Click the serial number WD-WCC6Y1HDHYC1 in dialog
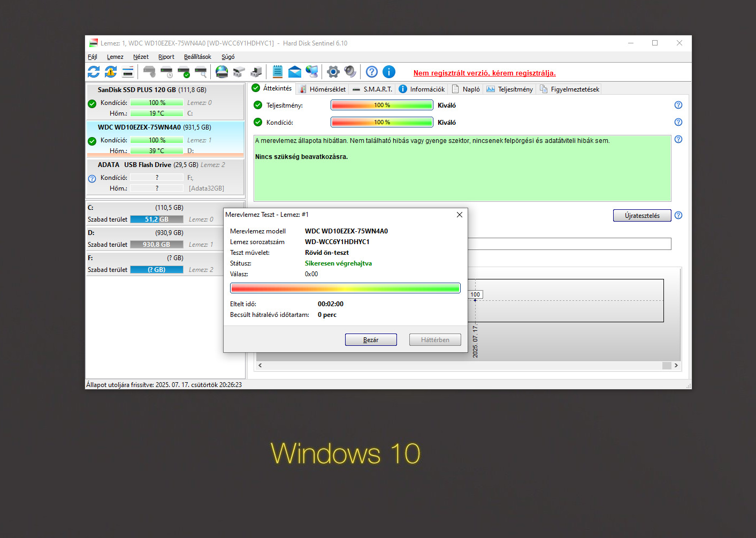This screenshot has height=538, width=756. (337, 242)
